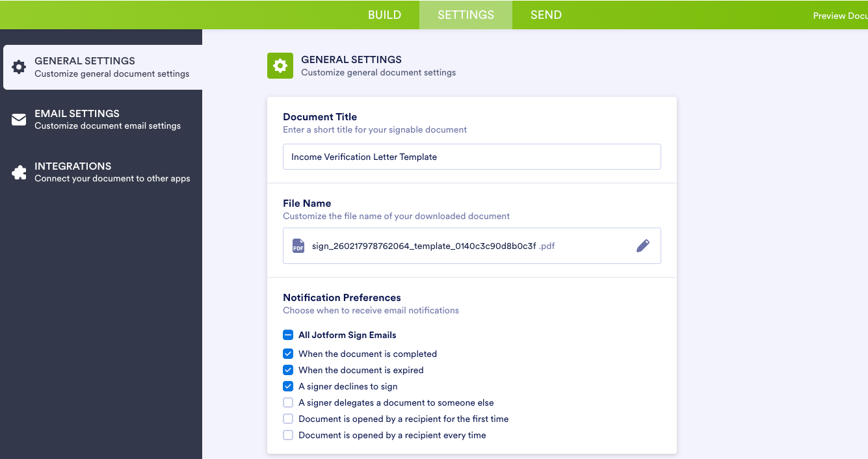Click the PDF file icon in the File Name field
This screenshot has height=459, width=868.
pos(298,246)
